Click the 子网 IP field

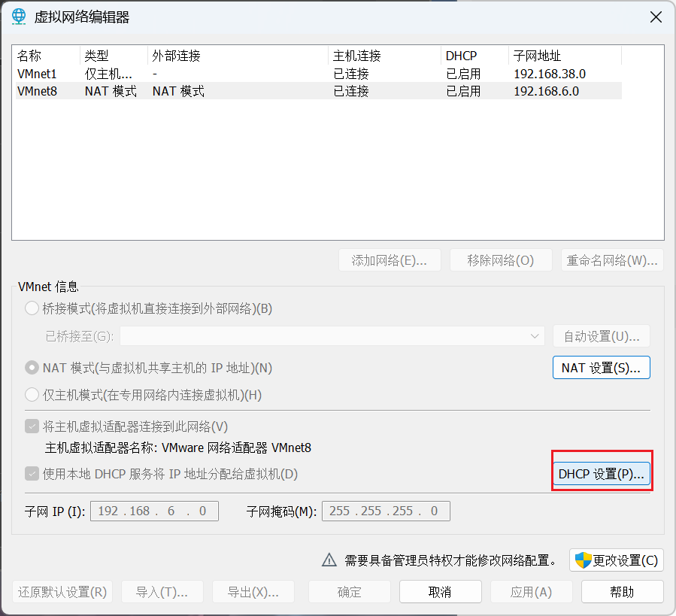click(154, 511)
